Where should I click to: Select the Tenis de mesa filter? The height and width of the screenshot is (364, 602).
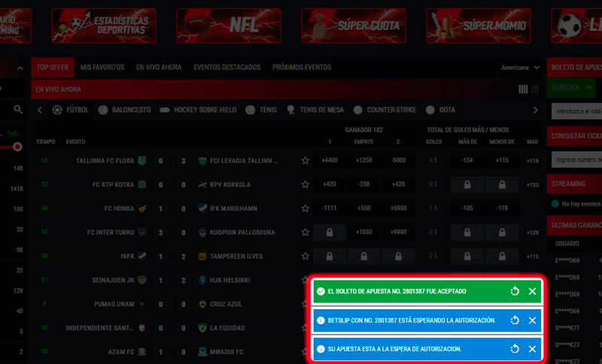click(315, 110)
